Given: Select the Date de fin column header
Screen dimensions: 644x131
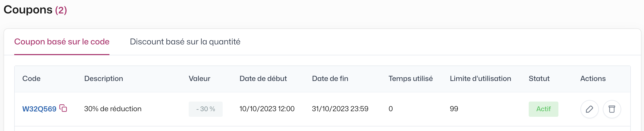Looking at the screenshot, I should (x=330, y=79).
